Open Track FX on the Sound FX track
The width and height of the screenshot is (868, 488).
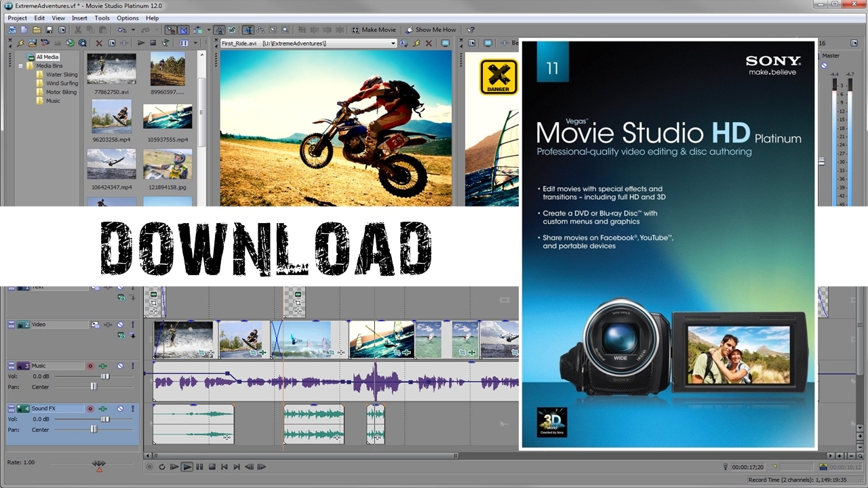point(103,408)
